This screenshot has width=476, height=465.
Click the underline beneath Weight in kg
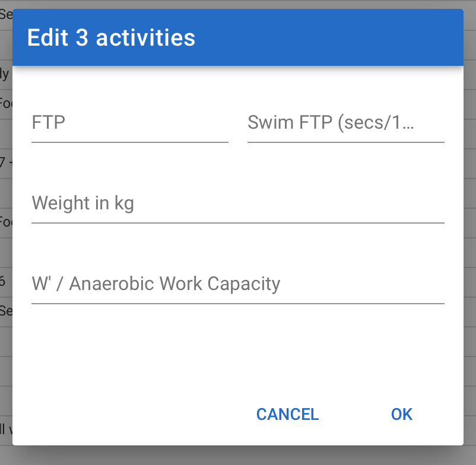tap(238, 222)
